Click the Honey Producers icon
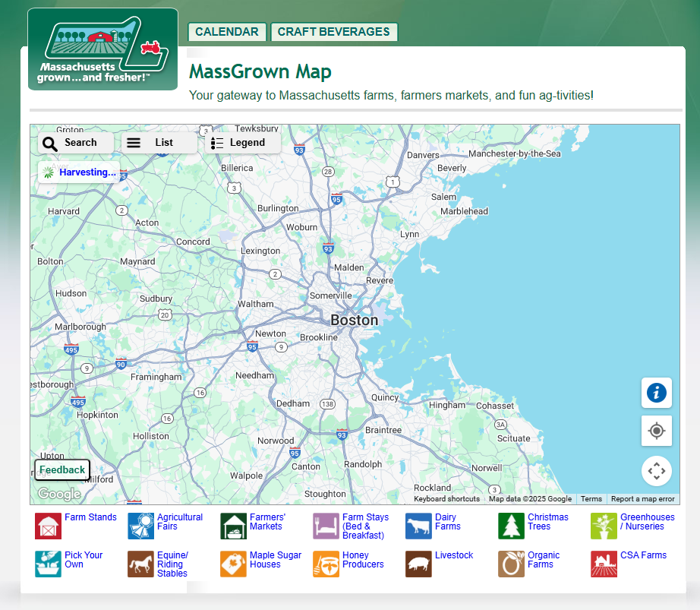The width and height of the screenshot is (700, 610). click(326, 564)
